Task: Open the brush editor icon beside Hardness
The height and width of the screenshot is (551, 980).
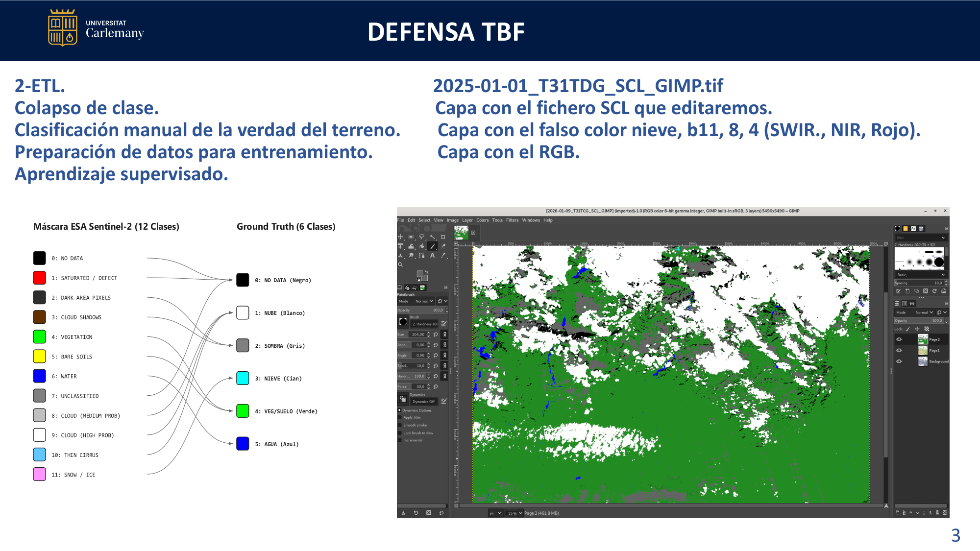Action: 444,324
